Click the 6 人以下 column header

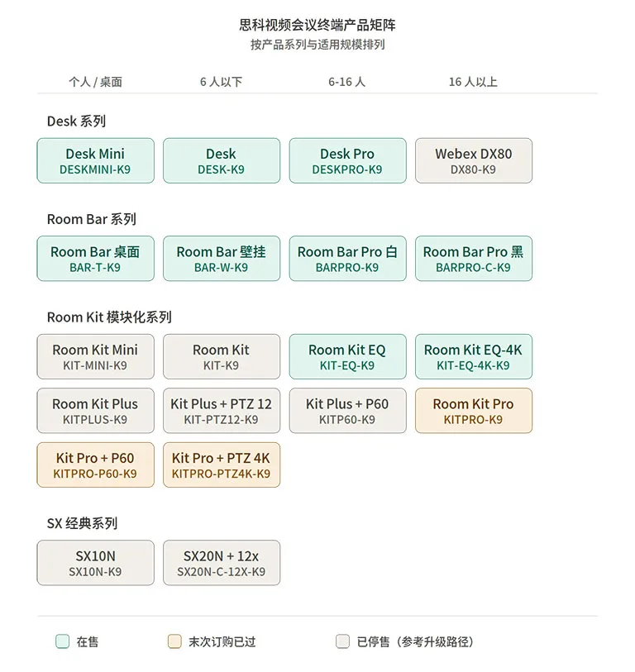[x=222, y=82]
